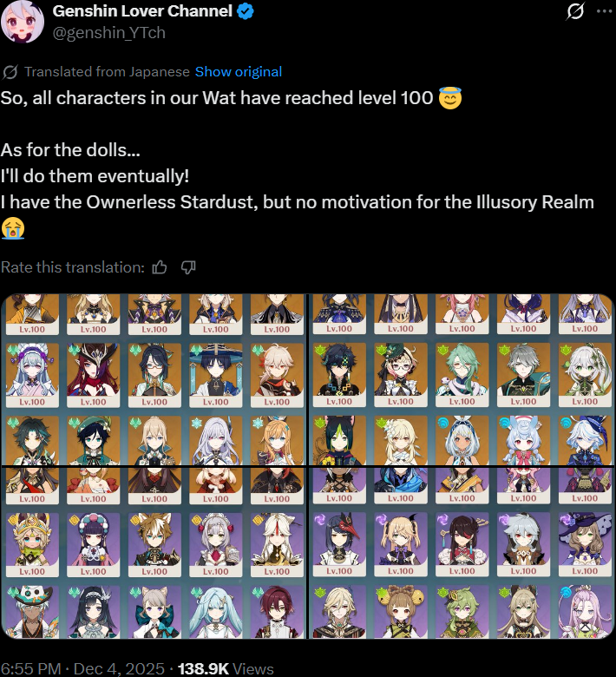Open the top-left character grid image
The height and width of the screenshot is (677, 616).
coord(154,379)
